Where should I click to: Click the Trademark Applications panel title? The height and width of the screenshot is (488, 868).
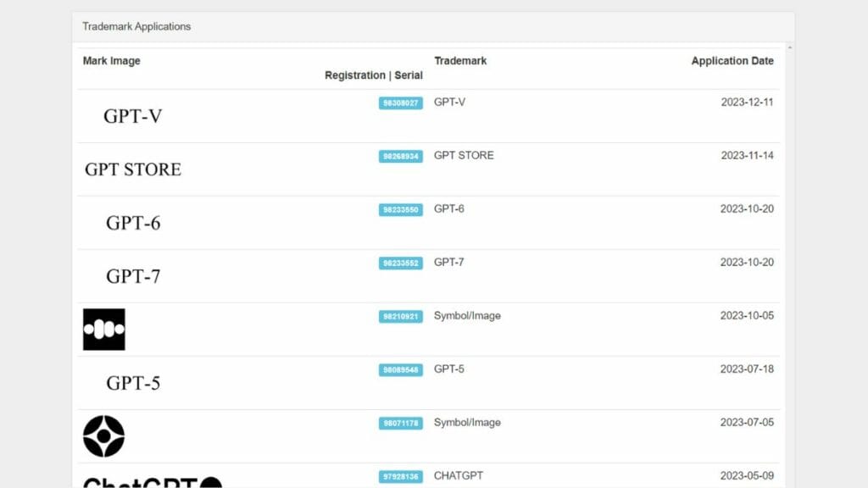pyautogui.click(x=136, y=26)
